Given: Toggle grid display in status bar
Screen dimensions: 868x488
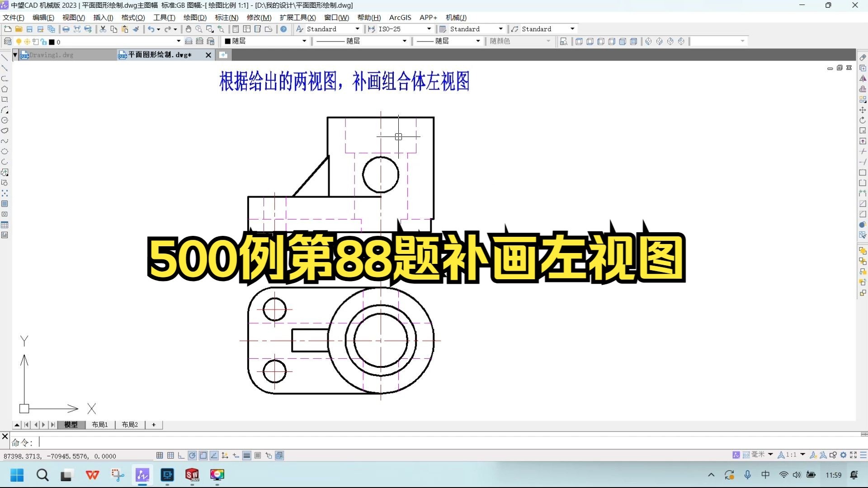Looking at the screenshot, I should coord(170,455).
